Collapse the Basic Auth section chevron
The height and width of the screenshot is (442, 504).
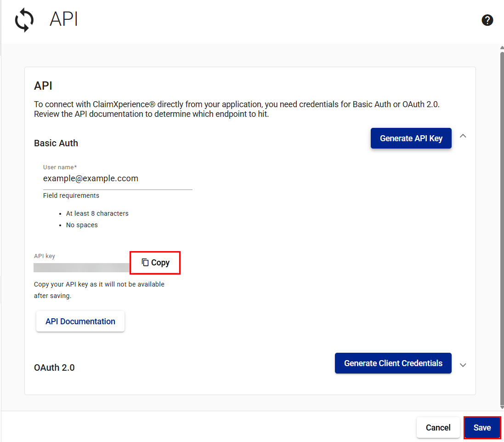click(x=463, y=136)
